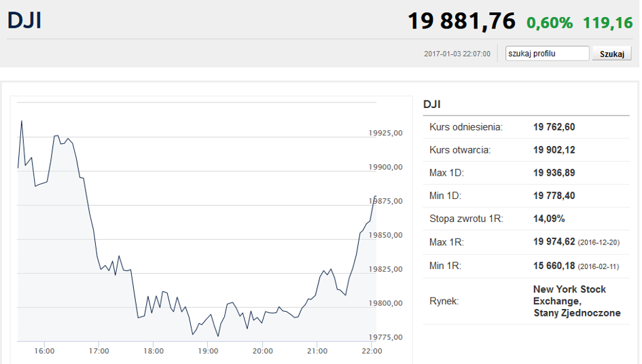The image size is (642, 364).
Task: Click the Kurs odniesienia row
Action: pyautogui.click(x=526, y=127)
